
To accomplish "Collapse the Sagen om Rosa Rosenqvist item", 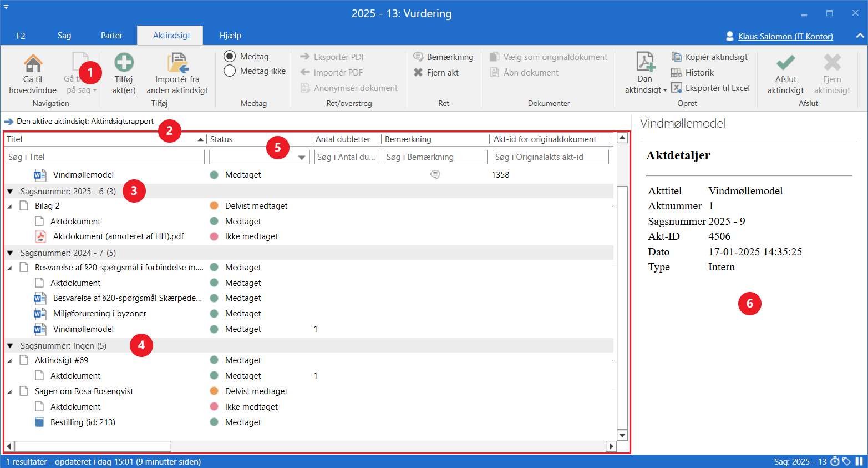I will 10,391.
